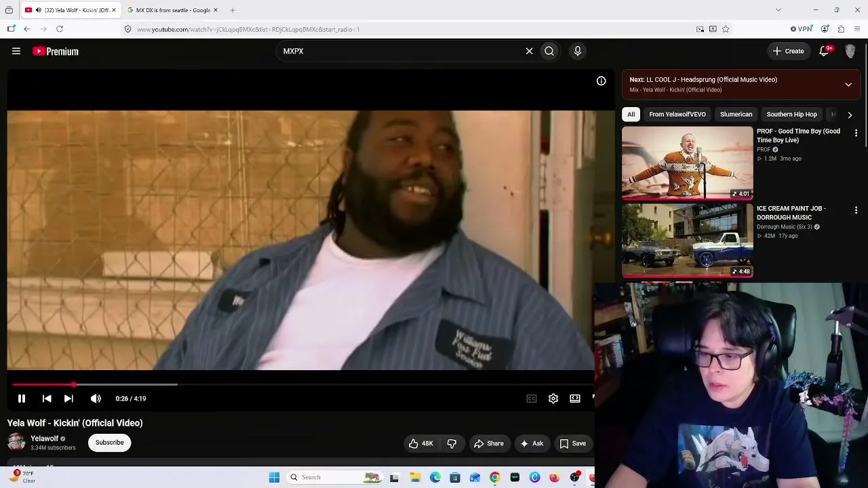The image size is (868, 488).
Task: Open the tab islands workspace icon
Action: [9, 10]
